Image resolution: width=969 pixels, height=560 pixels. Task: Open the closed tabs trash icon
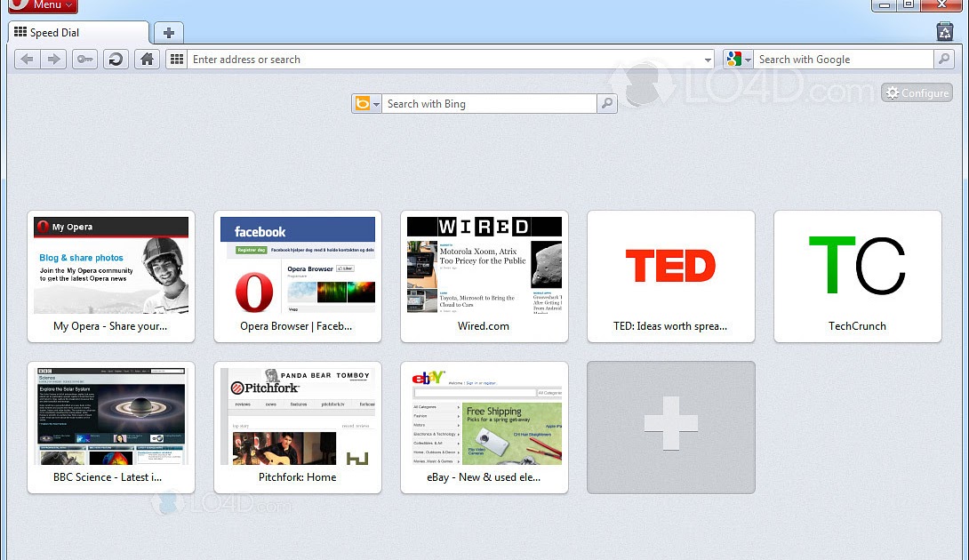point(944,31)
